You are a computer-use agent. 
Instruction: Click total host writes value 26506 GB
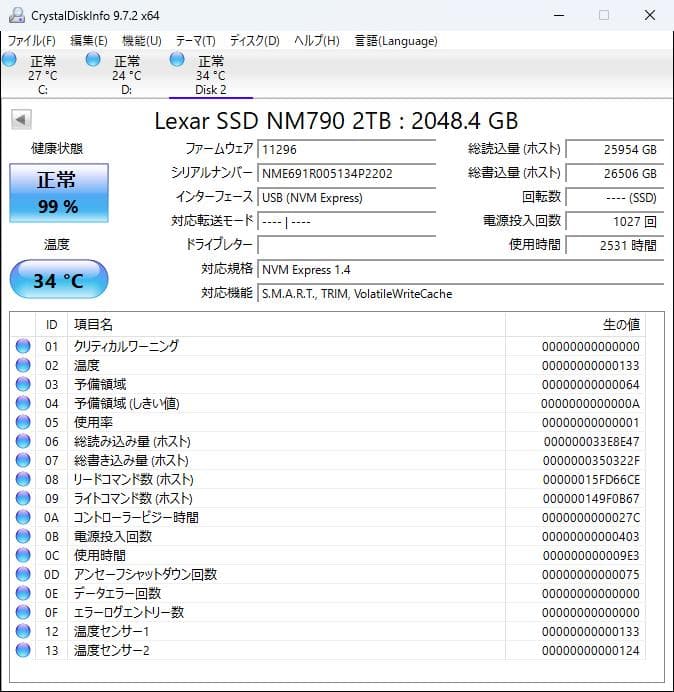[x=614, y=173]
